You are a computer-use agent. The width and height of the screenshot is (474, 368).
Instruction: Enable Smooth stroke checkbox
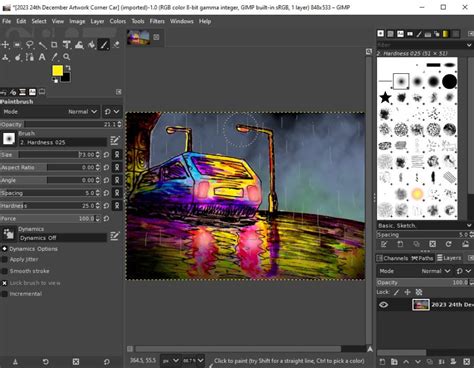[4, 271]
